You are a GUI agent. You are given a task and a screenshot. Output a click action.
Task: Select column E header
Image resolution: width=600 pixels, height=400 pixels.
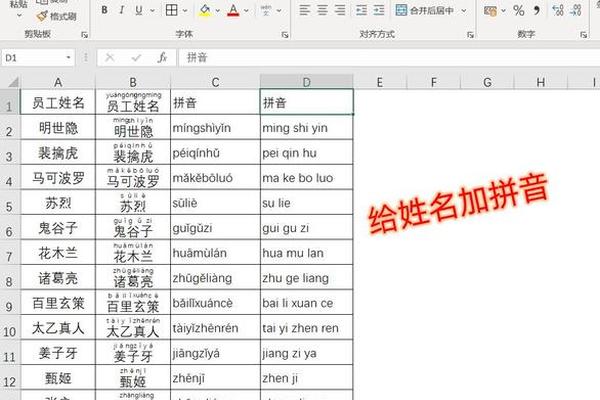(380, 82)
